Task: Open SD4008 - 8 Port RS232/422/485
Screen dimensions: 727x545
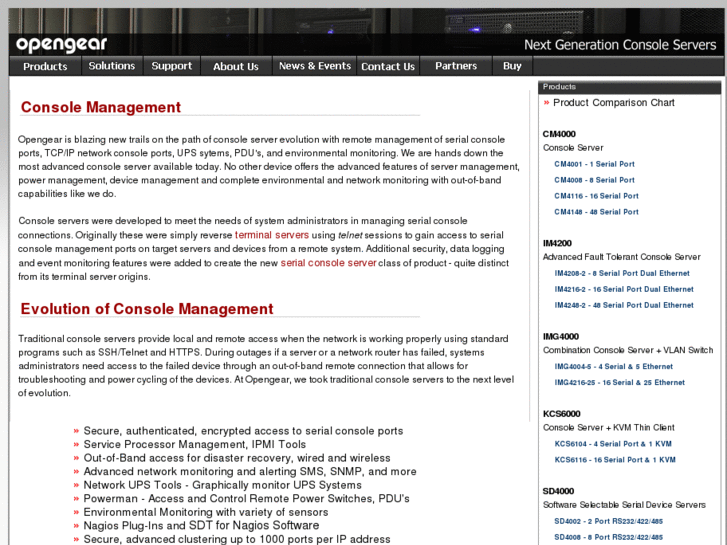Action: (608, 538)
